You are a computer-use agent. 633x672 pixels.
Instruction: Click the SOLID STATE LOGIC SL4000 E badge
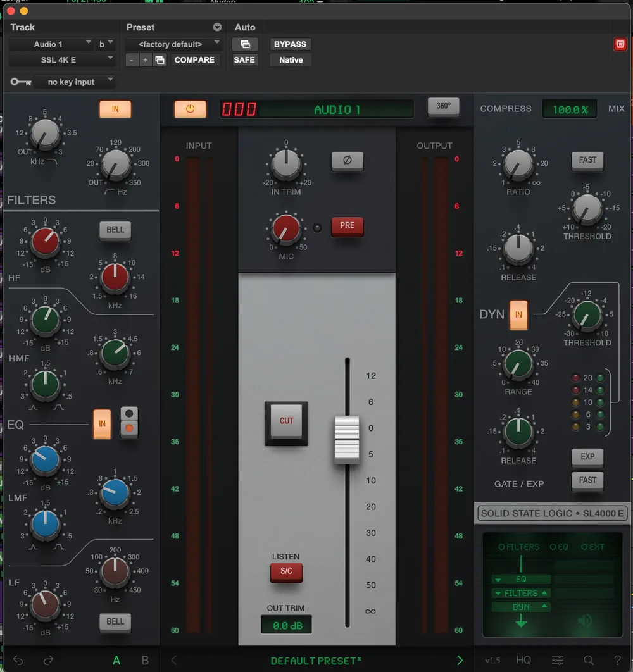click(552, 513)
